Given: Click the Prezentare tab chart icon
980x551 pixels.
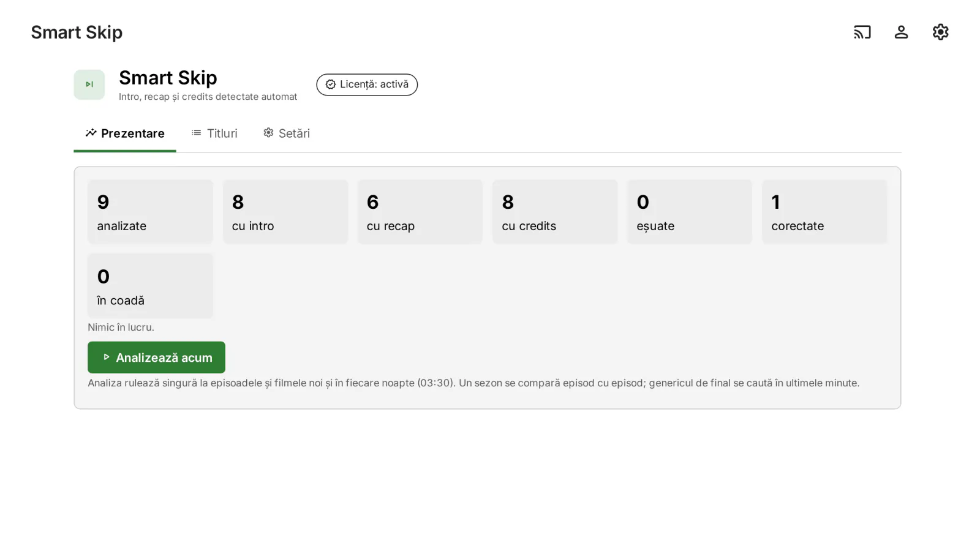Looking at the screenshot, I should (x=91, y=133).
